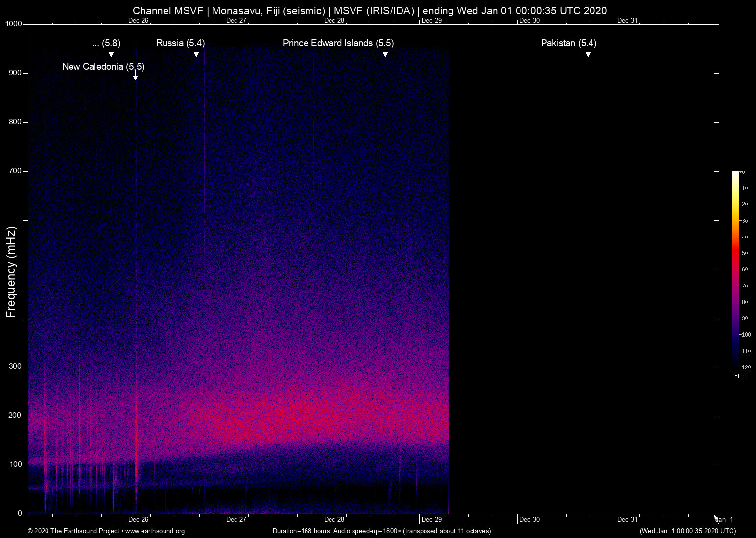Click the 200 mHz tick label
This screenshot has width=756, height=538.
point(15,416)
